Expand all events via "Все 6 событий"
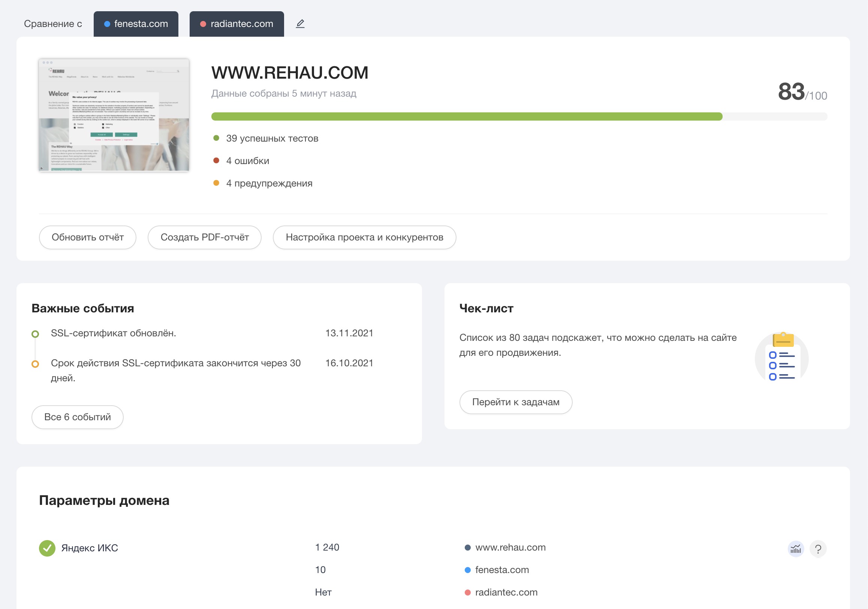This screenshot has height=609, width=868. pyautogui.click(x=77, y=417)
